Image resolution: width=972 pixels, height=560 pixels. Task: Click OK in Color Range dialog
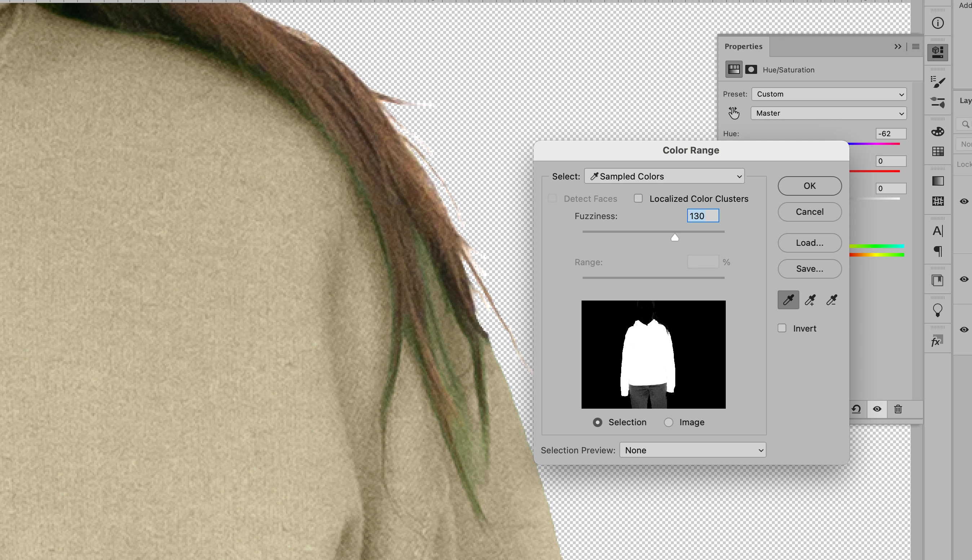pyautogui.click(x=809, y=186)
